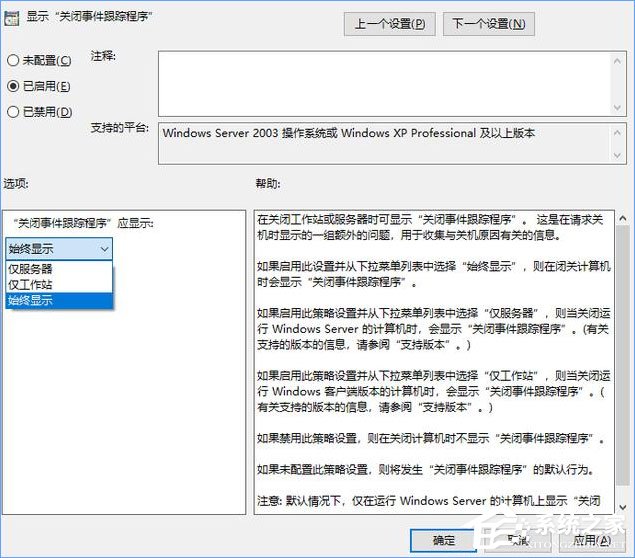Go to previous setting 上一个设置(P)
Image resolution: width=635 pixels, height=558 pixels.
[x=390, y=24]
